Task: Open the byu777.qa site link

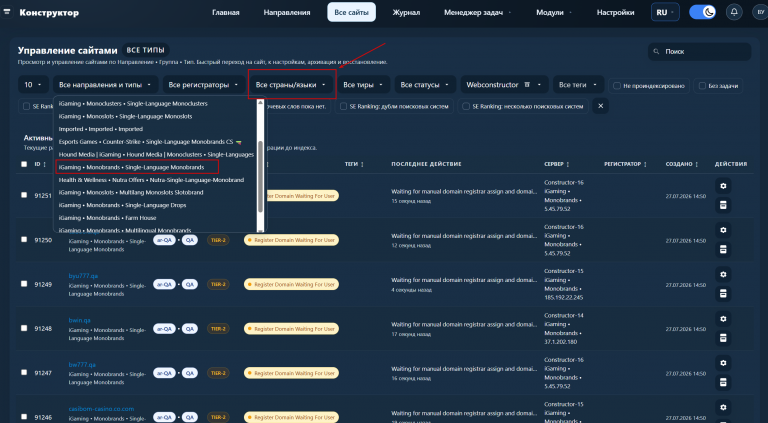Action: point(83,276)
